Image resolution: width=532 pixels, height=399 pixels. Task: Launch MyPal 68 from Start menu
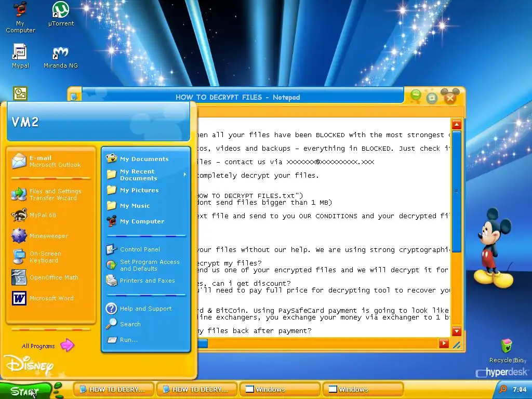pos(50,215)
